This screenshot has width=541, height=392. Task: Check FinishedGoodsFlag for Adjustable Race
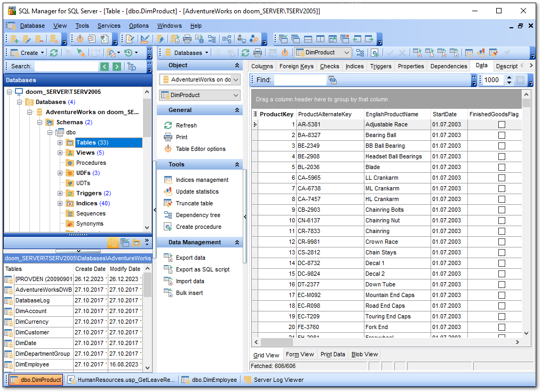click(502, 124)
